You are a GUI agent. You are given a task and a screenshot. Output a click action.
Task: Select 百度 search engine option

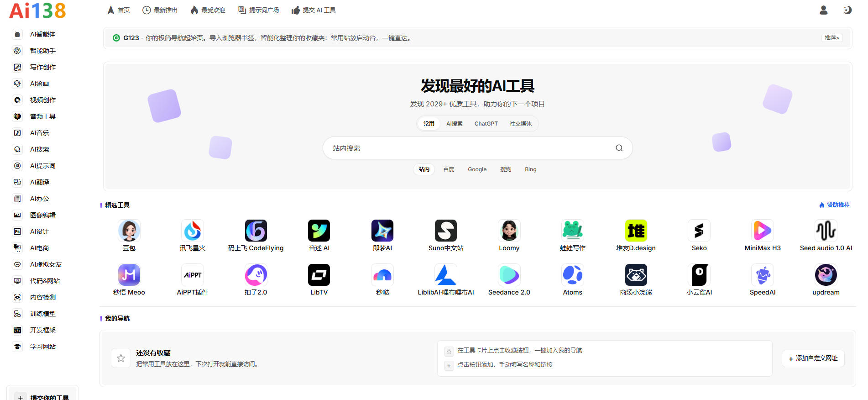[x=449, y=169]
